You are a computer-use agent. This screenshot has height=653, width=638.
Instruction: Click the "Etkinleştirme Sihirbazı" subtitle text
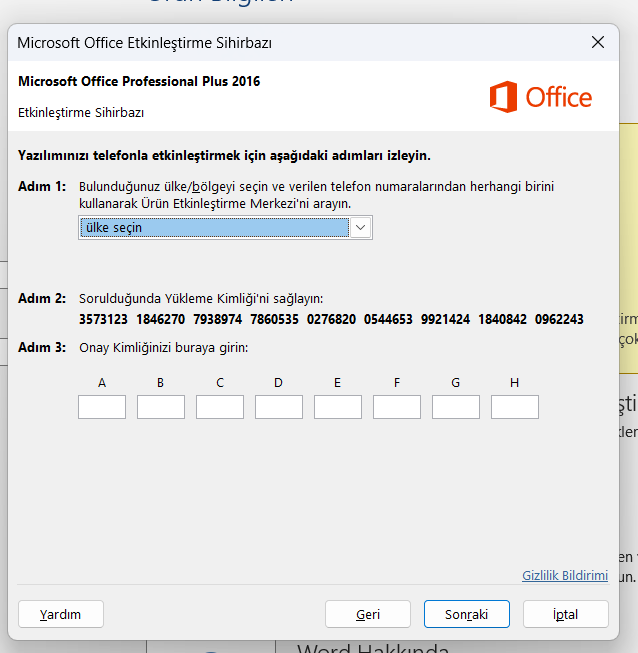[x=81, y=112]
